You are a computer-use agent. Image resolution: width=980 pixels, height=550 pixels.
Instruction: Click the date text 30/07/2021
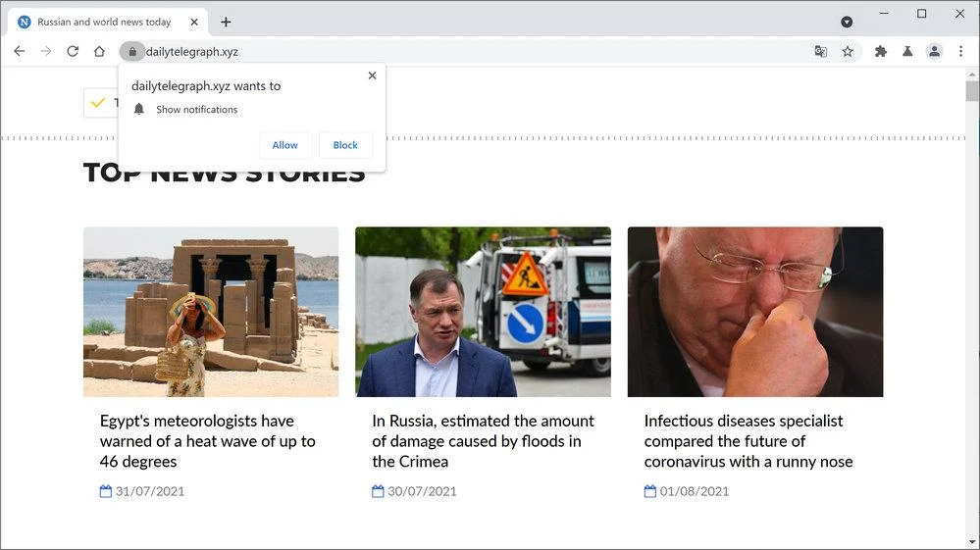[423, 491]
